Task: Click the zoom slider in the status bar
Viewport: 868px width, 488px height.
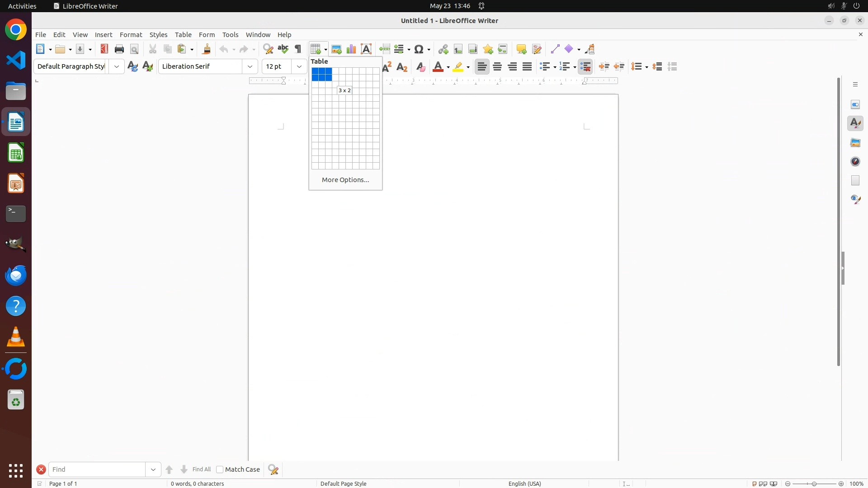Action: tap(814, 484)
